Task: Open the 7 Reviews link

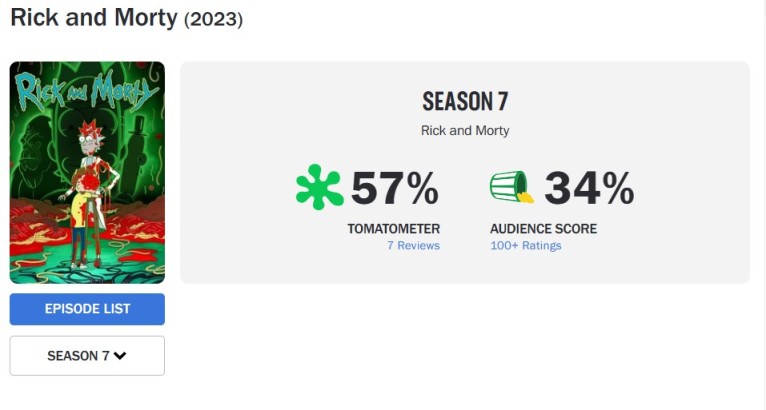Action: click(x=413, y=246)
